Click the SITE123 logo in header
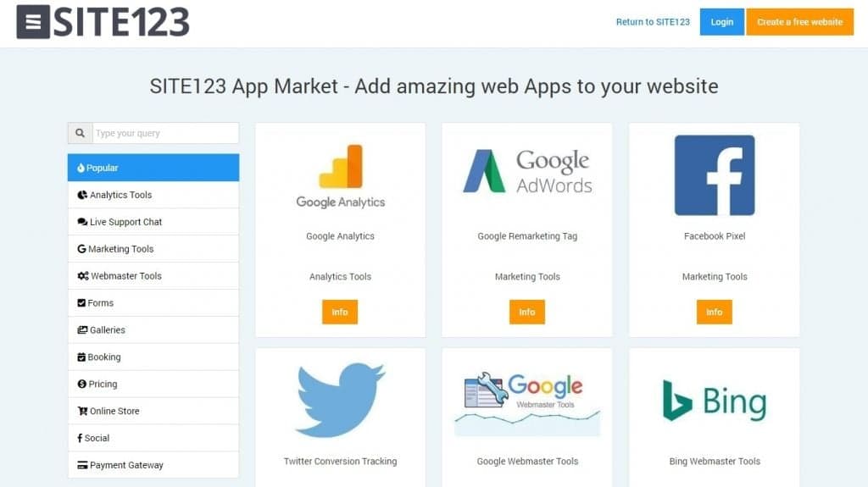This screenshot has width=868, height=487. click(x=103, y=22)
